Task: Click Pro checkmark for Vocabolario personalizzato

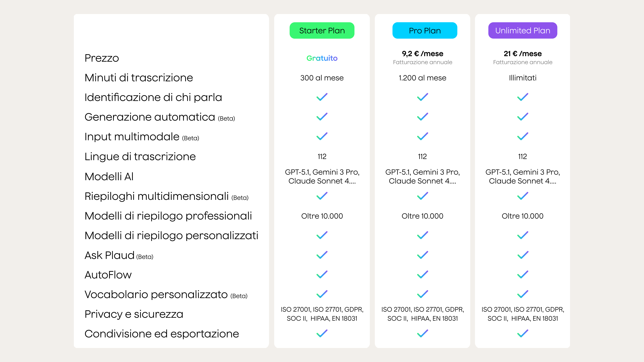Action: [422, 294]
